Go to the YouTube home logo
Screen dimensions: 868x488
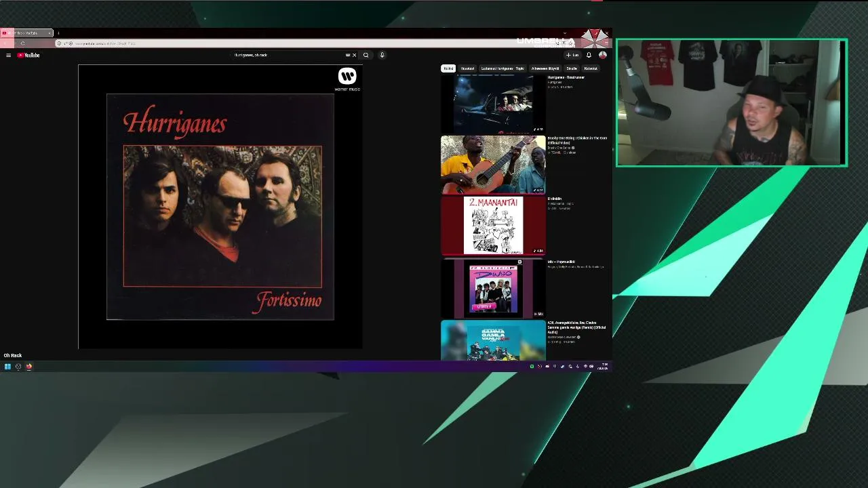28,55
